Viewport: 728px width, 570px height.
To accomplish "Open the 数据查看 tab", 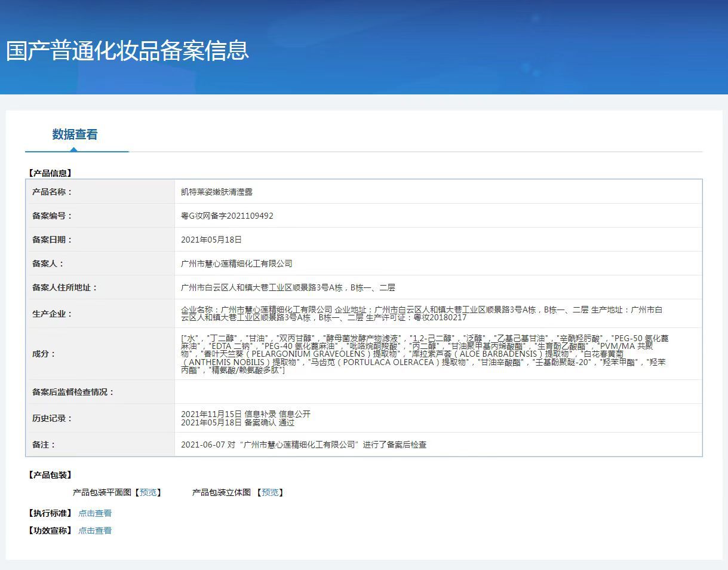I will pos(75,134).
